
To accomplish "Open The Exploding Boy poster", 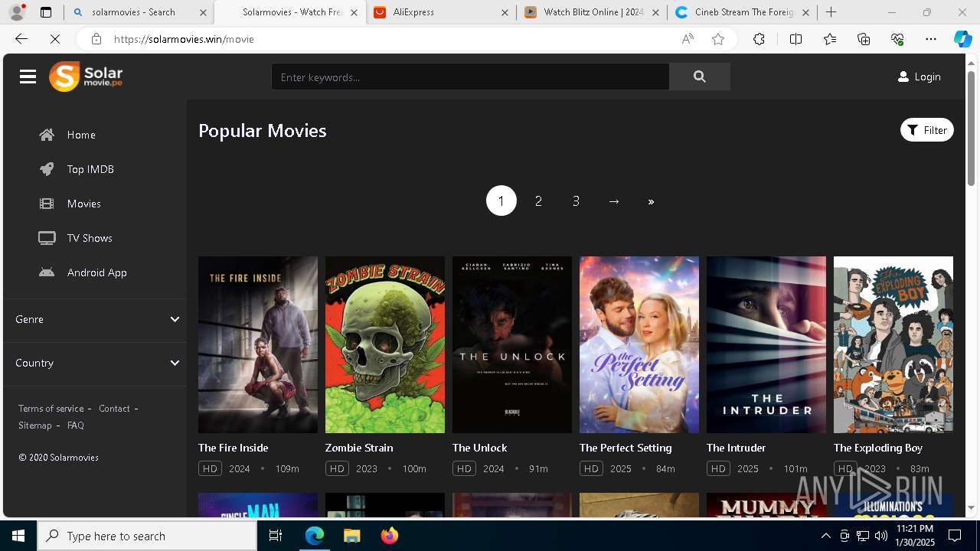I will (x=893, y=344).
